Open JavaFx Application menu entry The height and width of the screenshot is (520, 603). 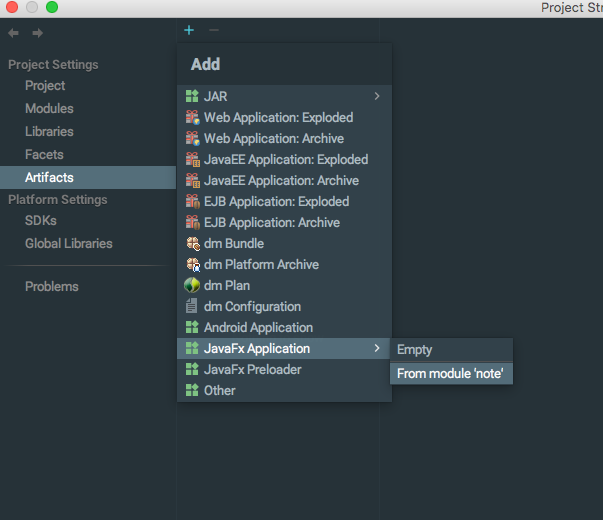284,348
